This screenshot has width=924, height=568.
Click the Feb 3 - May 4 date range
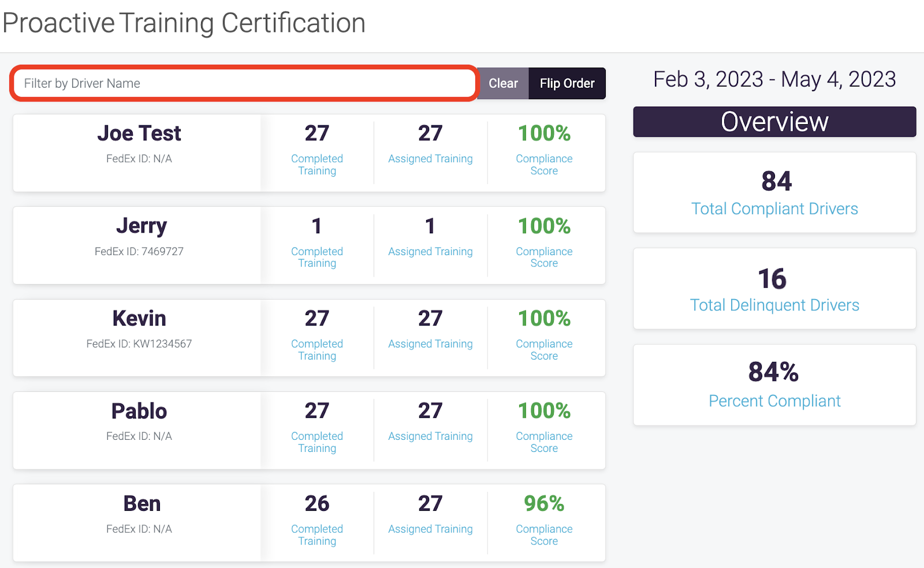pyautogui.click(x=774, y=80)
